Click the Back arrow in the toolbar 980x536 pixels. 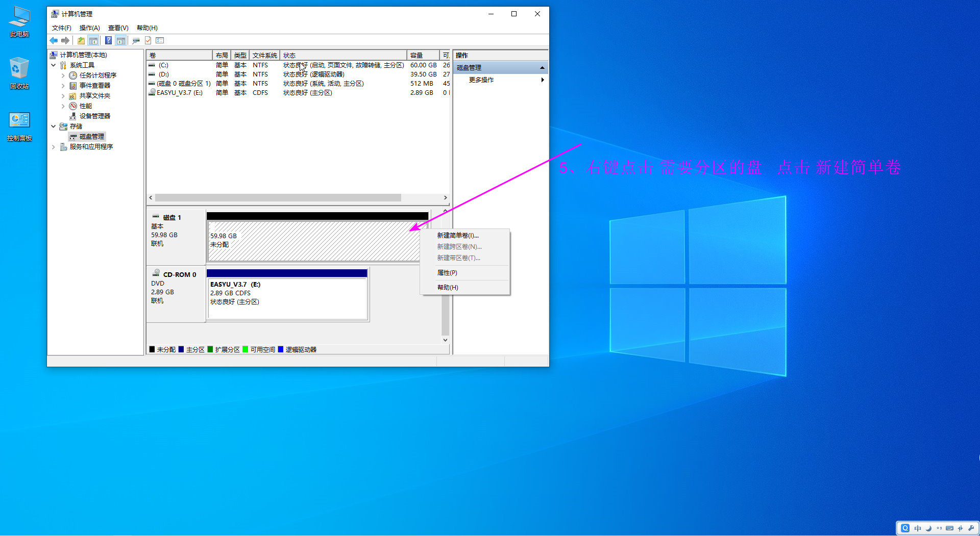click(54, 40)
